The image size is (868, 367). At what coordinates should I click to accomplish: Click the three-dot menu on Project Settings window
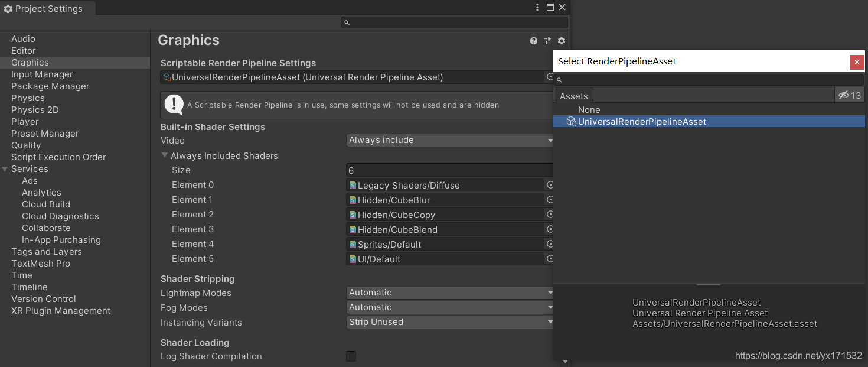click(537, 7)
